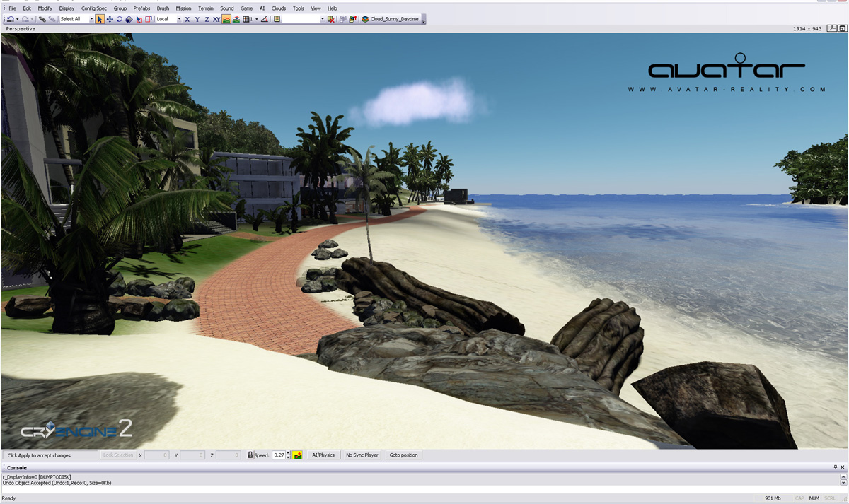The height and width of the screenshot is (504, 849).
Task: Open the Brush menu
Action: click(163, 8)
